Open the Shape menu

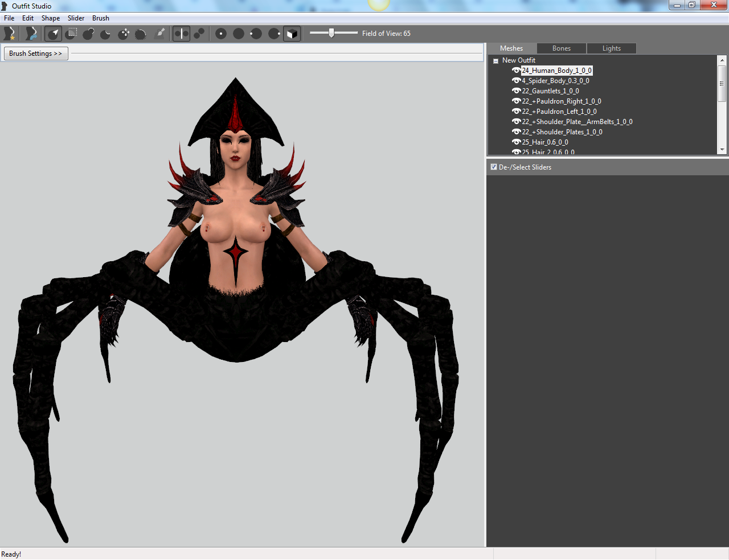(51, 18)
